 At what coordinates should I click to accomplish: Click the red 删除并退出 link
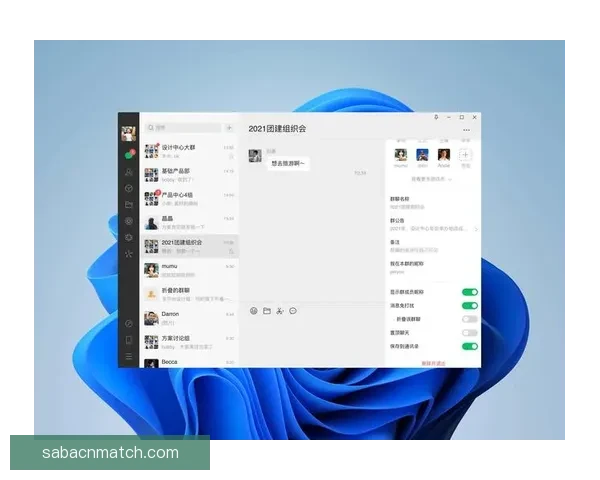[433, 362]
